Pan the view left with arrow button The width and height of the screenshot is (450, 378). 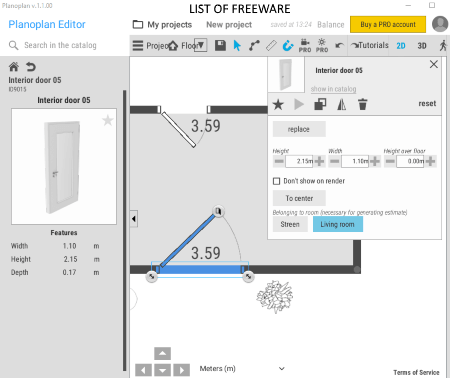(x=143, y=370)
